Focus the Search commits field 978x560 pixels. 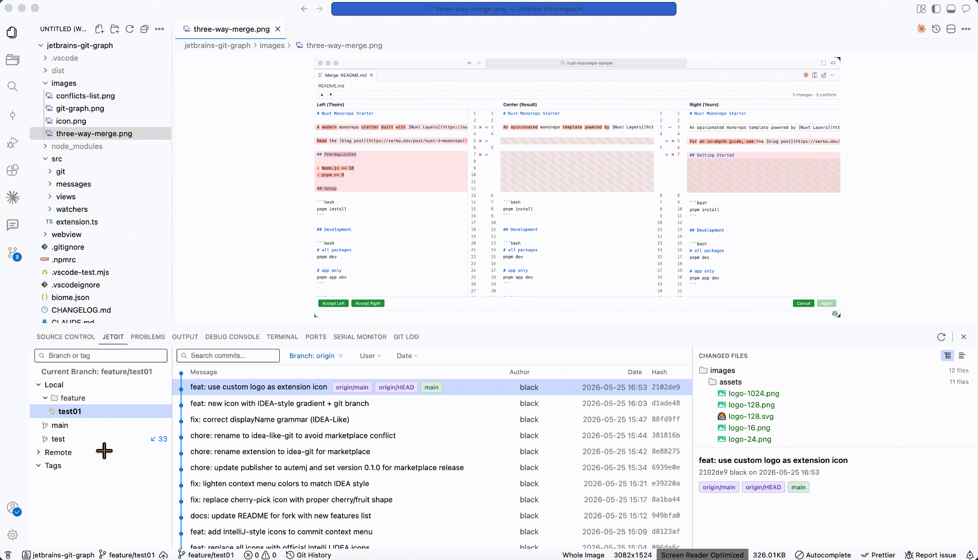(228, 356)
